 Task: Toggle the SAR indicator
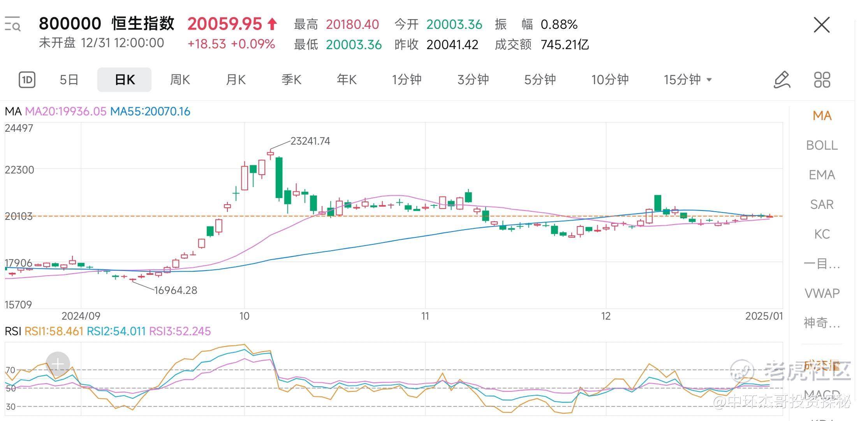click(x=822, y=205)
